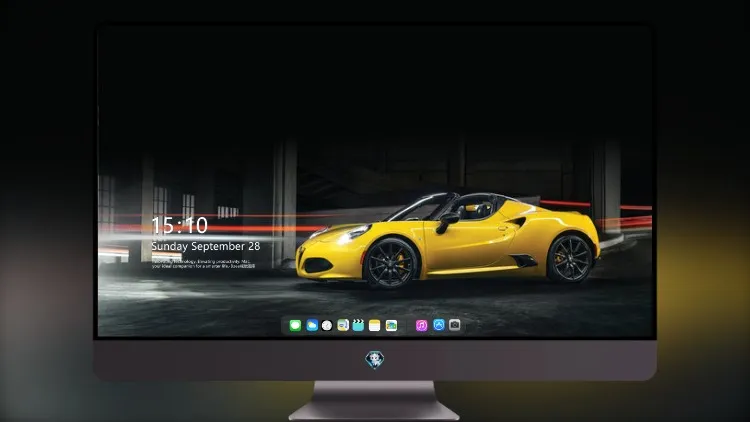
Task: Open the yellow Notes app in dock
Action: pyautogui.click(x=375, y=326)
